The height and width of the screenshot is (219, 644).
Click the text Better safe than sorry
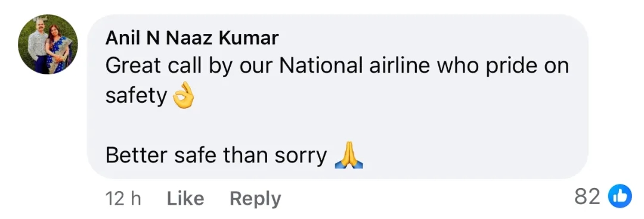click(216, 156)
